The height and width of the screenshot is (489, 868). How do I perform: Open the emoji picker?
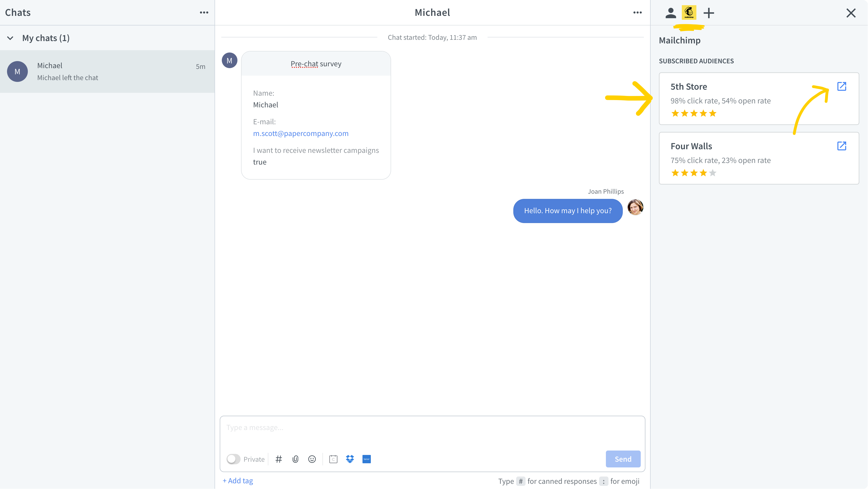312,459
